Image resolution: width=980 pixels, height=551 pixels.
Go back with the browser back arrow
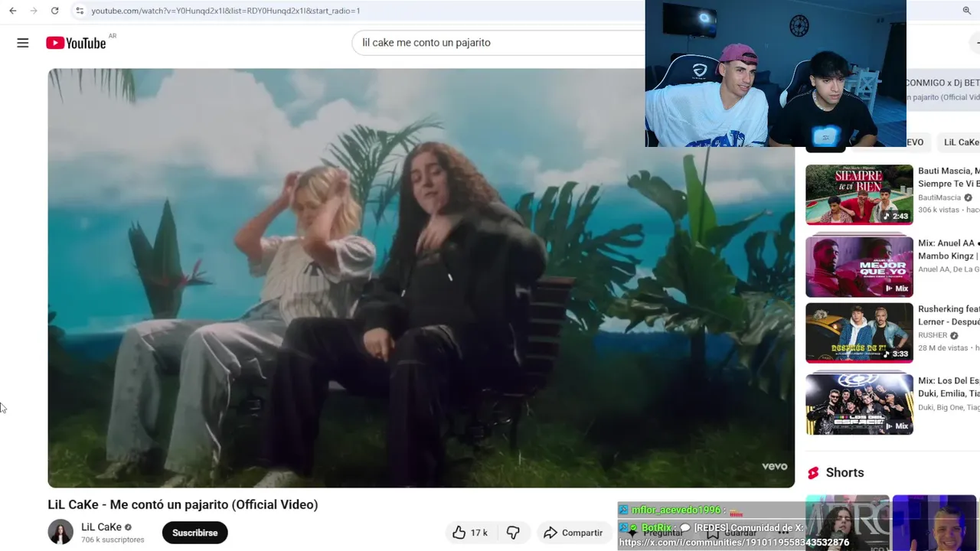click(x=13, y=11)
